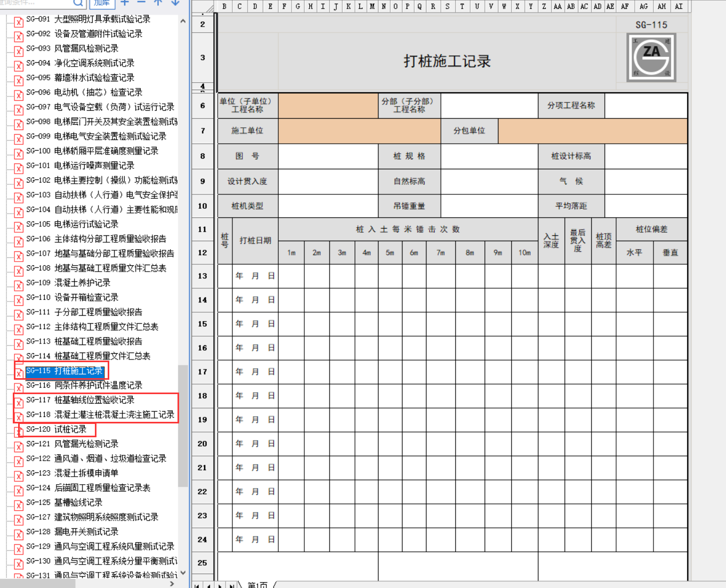Switch to the 第1页 sheet tab
Screen dimensions: 726x588
[257, 585]
